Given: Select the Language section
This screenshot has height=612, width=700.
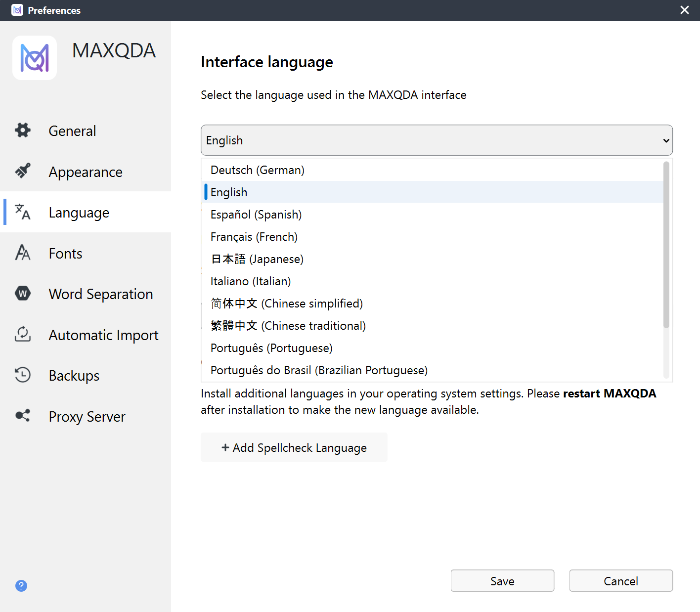Looking at the screenshot, I should click(x=86, y=212).
